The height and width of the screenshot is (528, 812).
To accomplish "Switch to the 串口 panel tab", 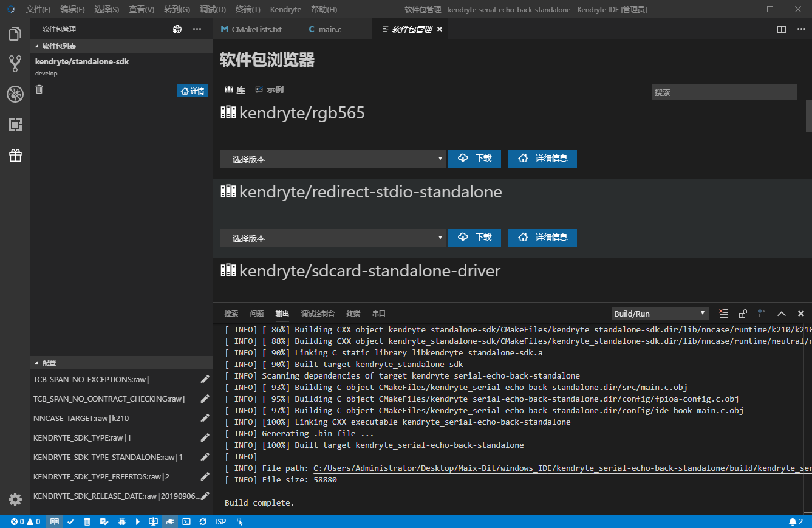I will tap(379, 314).
